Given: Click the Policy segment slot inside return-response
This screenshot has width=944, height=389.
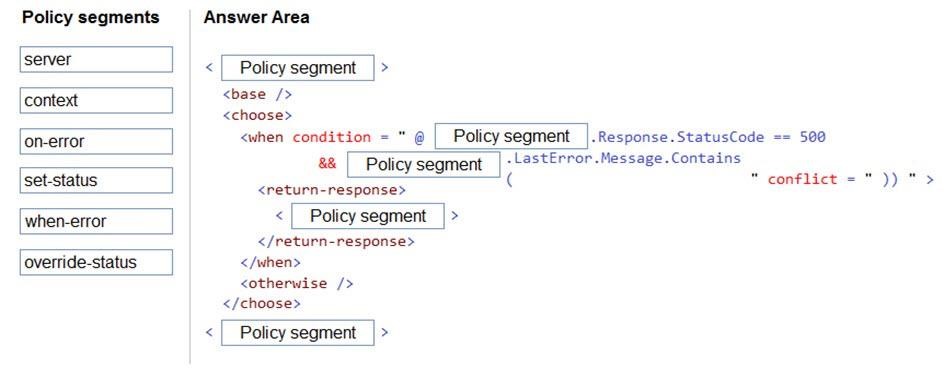Looking at the screenshot, I should [368, 216].
